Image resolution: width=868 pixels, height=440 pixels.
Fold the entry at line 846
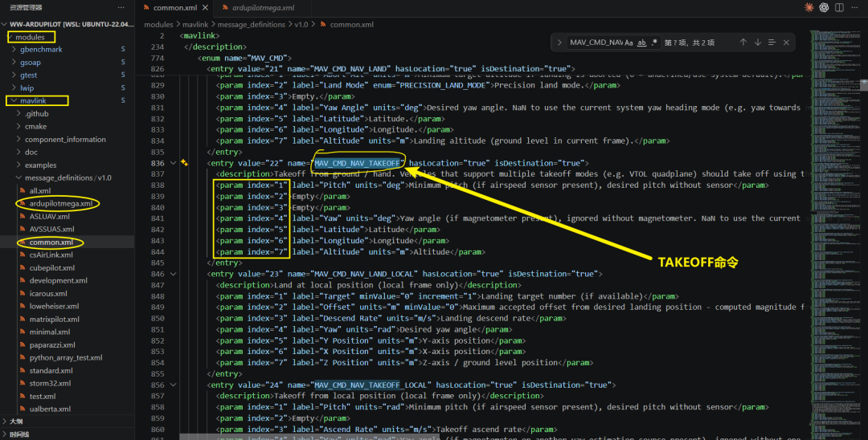tap(174, 274)
